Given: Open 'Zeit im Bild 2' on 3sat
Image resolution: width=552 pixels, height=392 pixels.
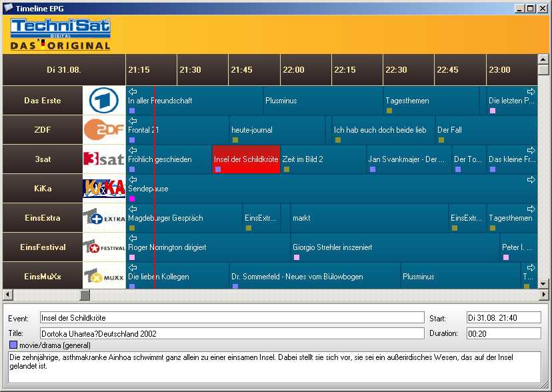Looking at the screenshot, I should click(323, 159).
